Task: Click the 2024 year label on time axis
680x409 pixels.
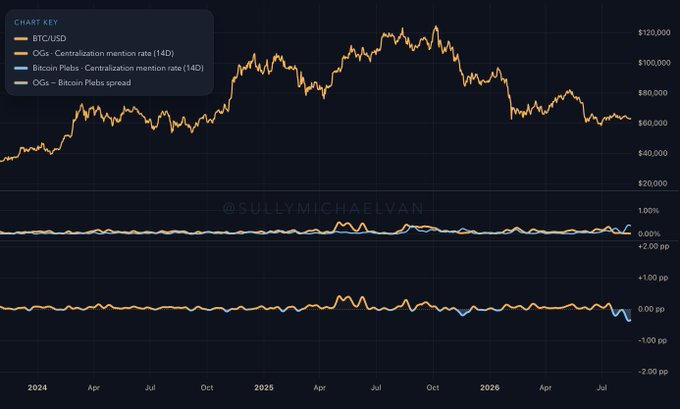Action: [x=37, y=388]
